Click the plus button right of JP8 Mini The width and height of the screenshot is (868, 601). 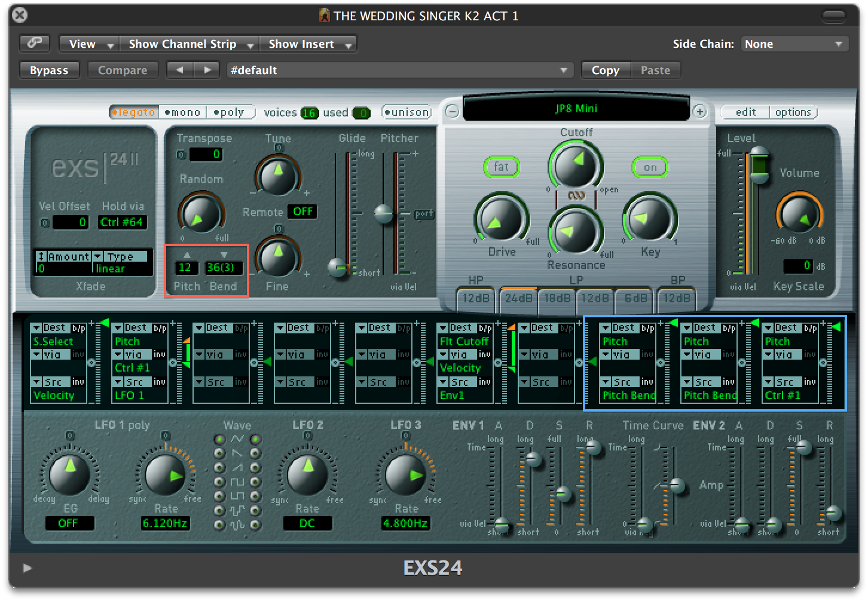pyautogui.click(x=699, y=111)
